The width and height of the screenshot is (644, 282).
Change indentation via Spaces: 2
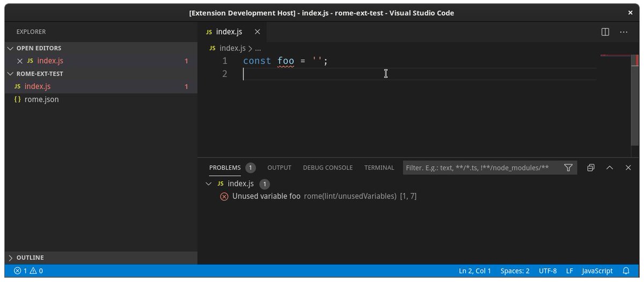515,271
